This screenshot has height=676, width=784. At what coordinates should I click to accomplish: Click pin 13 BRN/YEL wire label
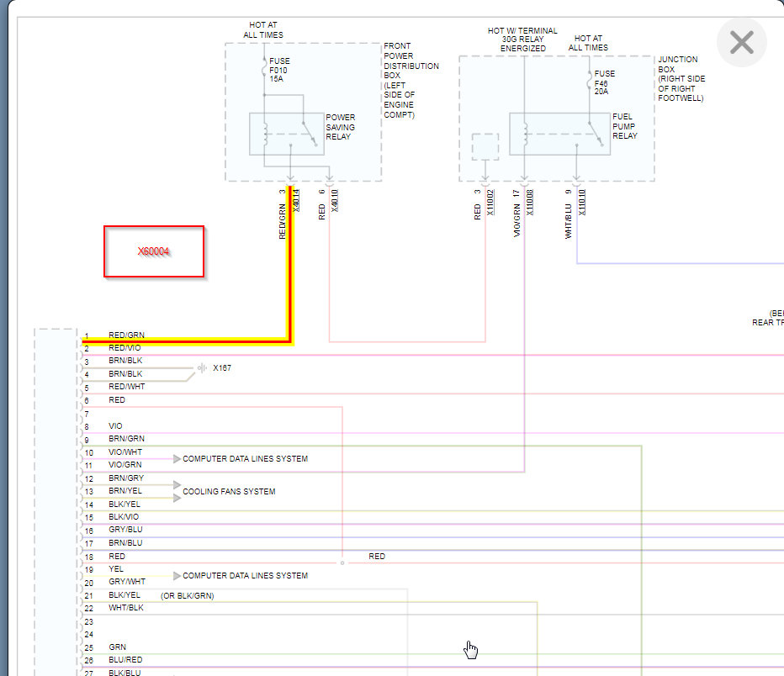pos(125,491)
